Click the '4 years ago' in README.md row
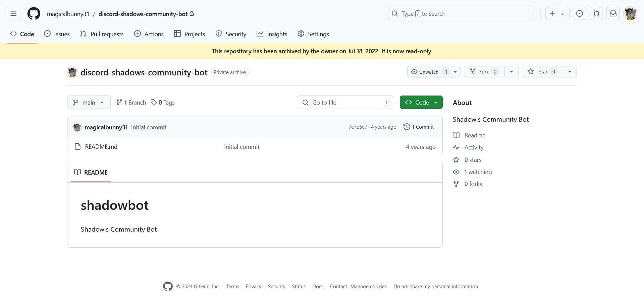Image resolution: width=644 pixels, height=306 pixels. pos(421,147)
